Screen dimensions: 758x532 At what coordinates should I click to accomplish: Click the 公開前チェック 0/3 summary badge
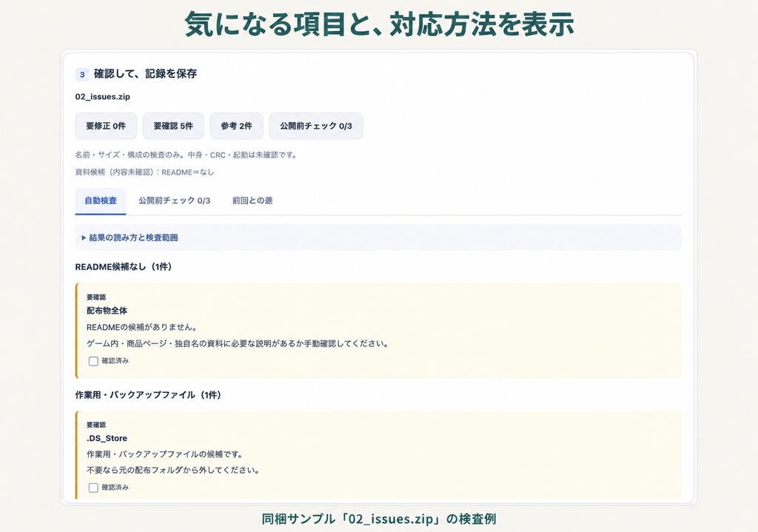316,126
